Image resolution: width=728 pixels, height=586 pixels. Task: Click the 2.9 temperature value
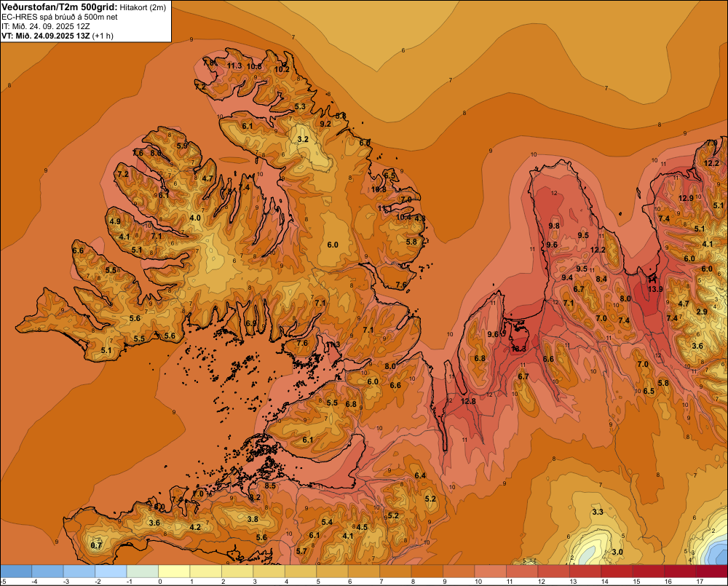point(702,312)
